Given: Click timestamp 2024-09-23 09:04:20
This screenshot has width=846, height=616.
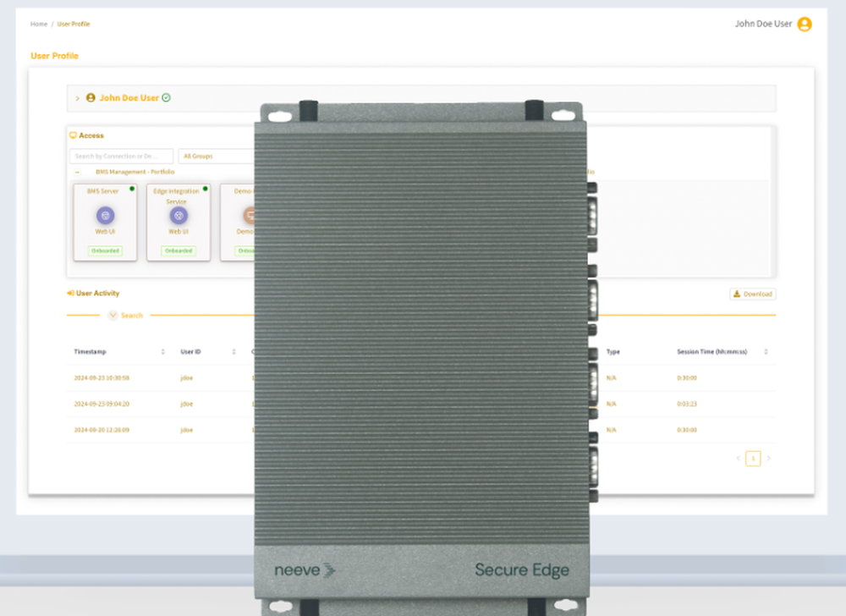Looking at the screenshot, I should click(x=102, y=404).
